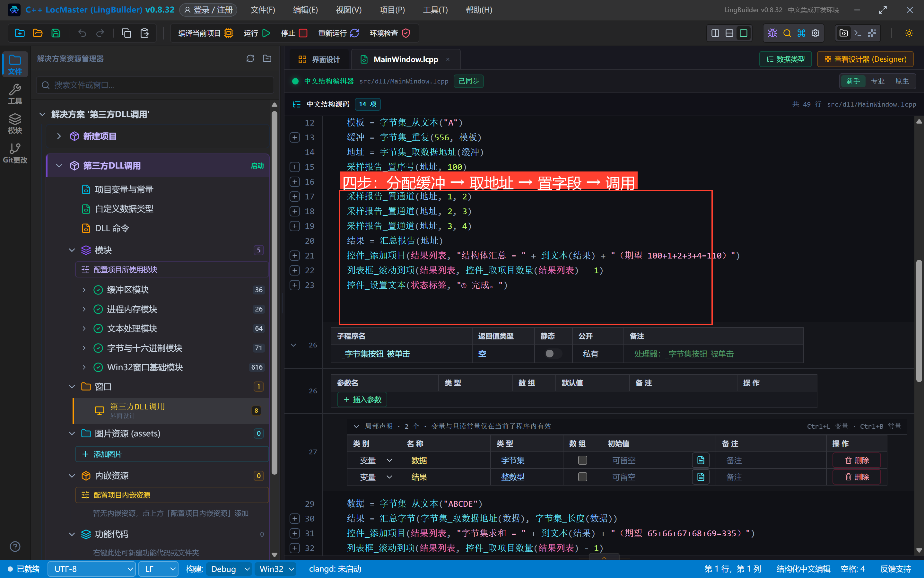Click the new project toolbar icon
The height and width of the screenshot is (578, 924).
coord(20,33)
